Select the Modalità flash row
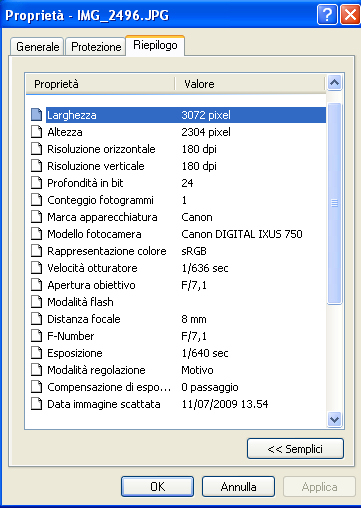 tap(178, 302)
